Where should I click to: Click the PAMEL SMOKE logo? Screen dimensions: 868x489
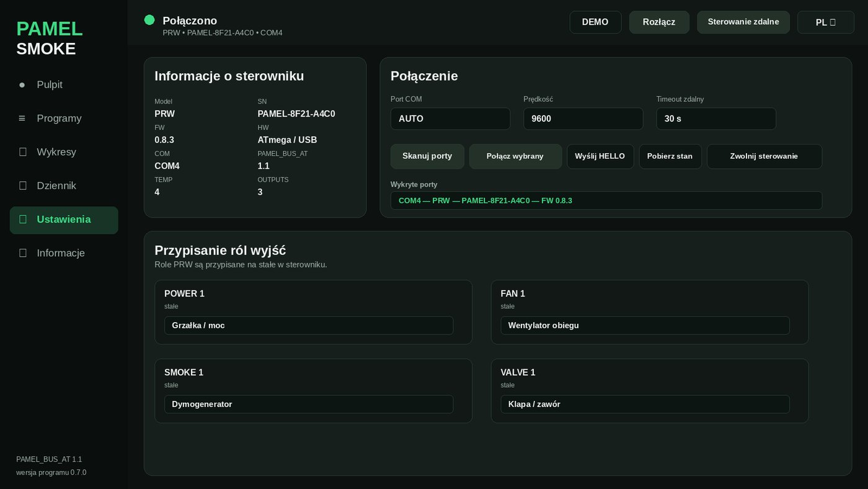pos(50,38)
